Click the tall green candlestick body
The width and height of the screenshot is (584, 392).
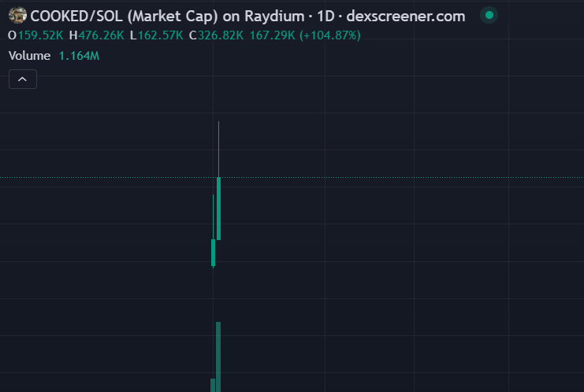(218, 209)
